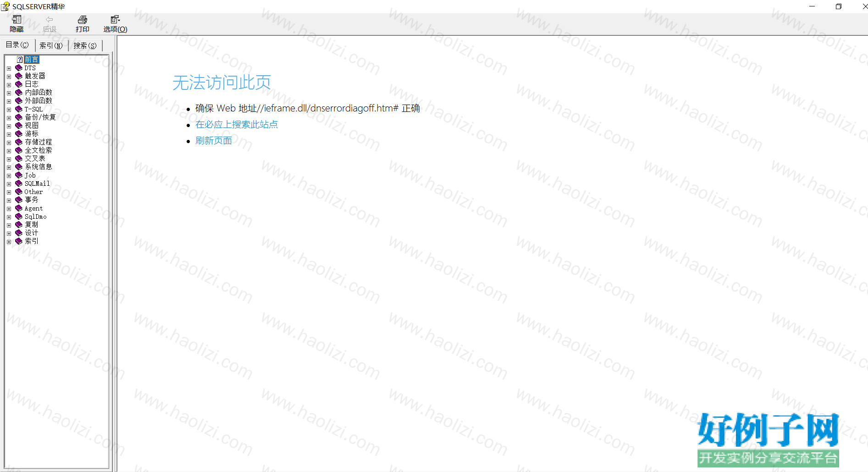Screen dimensions: 868x472
Task: Expand the DTS tree node
Action: coord(9,68)
